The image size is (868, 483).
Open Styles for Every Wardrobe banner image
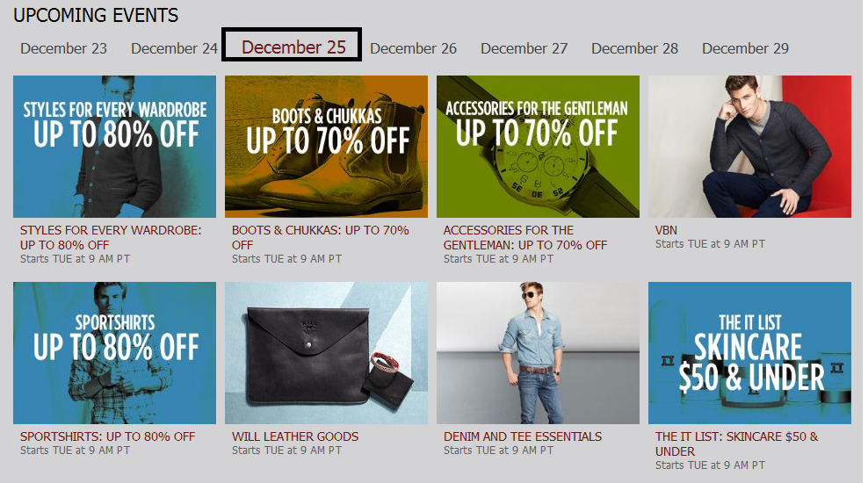114,147
